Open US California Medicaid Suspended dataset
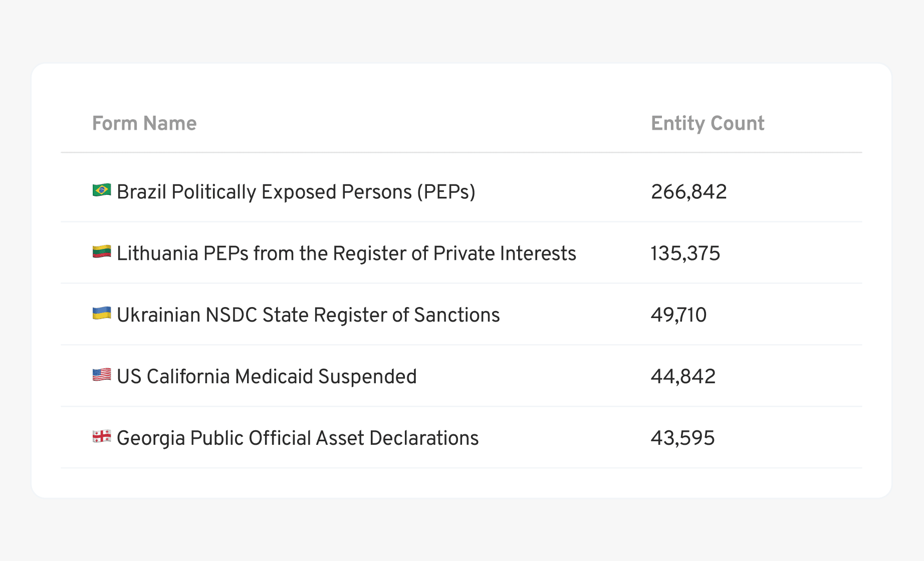This screenshot has height=561, width=924. click(267, 377)
